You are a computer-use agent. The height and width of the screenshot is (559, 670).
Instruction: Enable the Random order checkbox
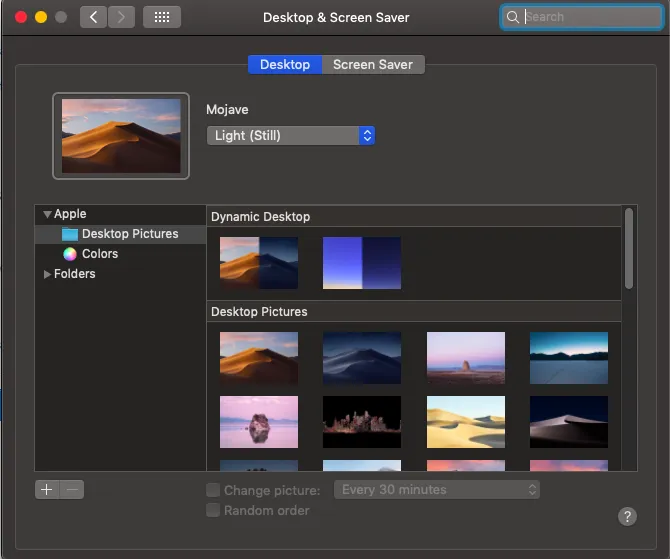pyautogui.click(x=213, y=510)
